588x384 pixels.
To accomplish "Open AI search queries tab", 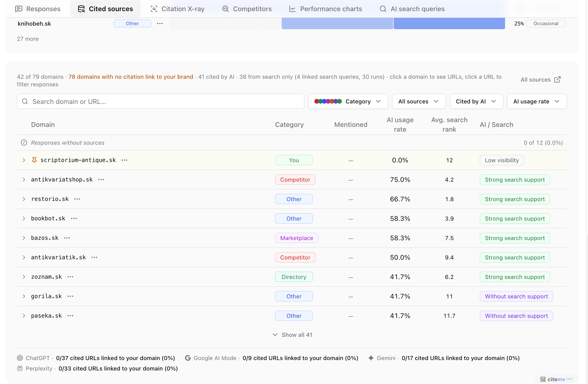I will 412,9.
